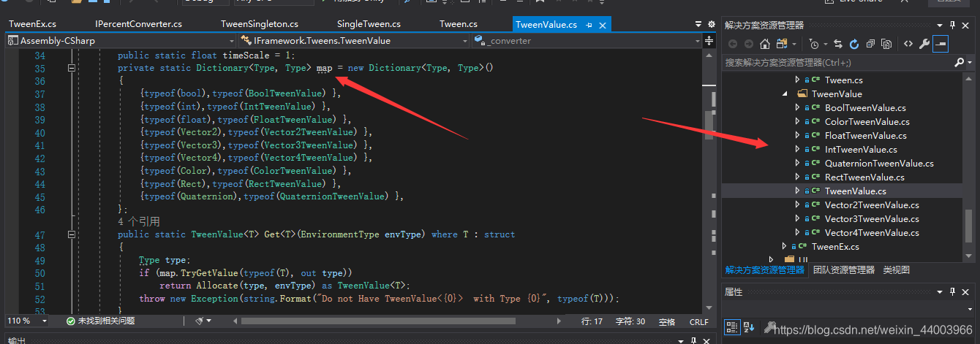Collapse the map dictionary code block at line 35
980x344 pixels.
coord(72,68)
